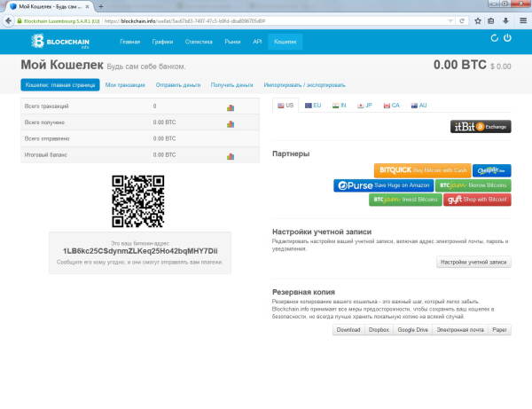The image size is (532, 409).
Task: Open chart icon for Всего транзакций row
Action: [230, 107]
